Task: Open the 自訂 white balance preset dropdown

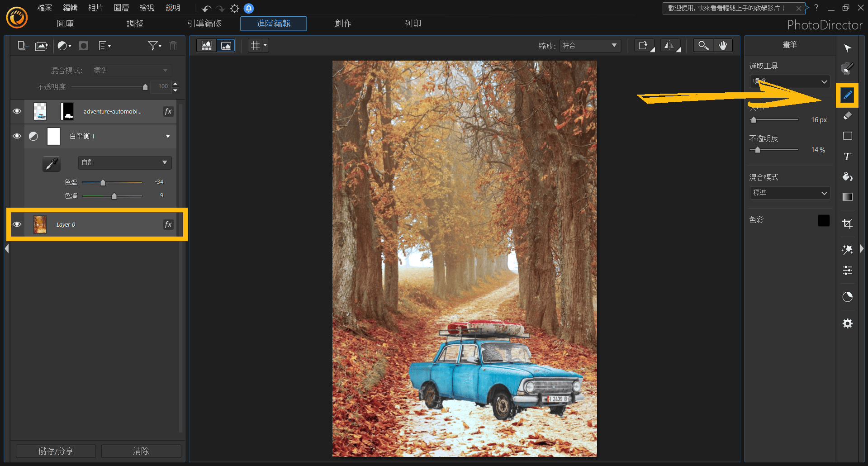Action: point(125,162)
